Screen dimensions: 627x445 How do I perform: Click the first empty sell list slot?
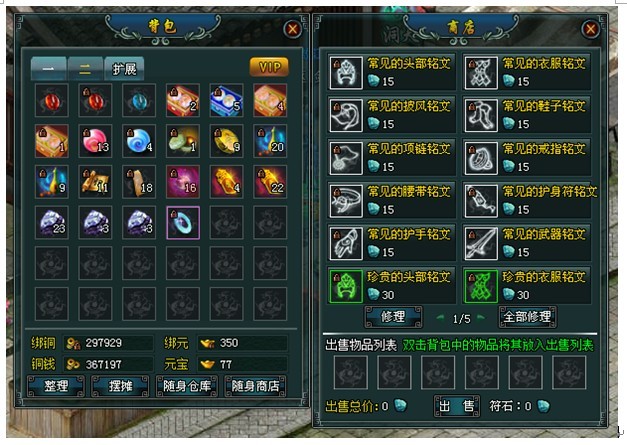[351, 373]
